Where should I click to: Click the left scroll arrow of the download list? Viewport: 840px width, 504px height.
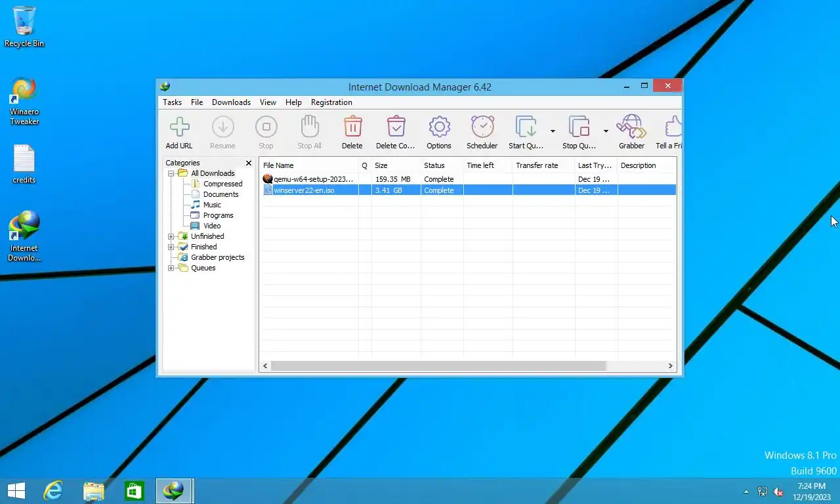(x=265, y=366)
